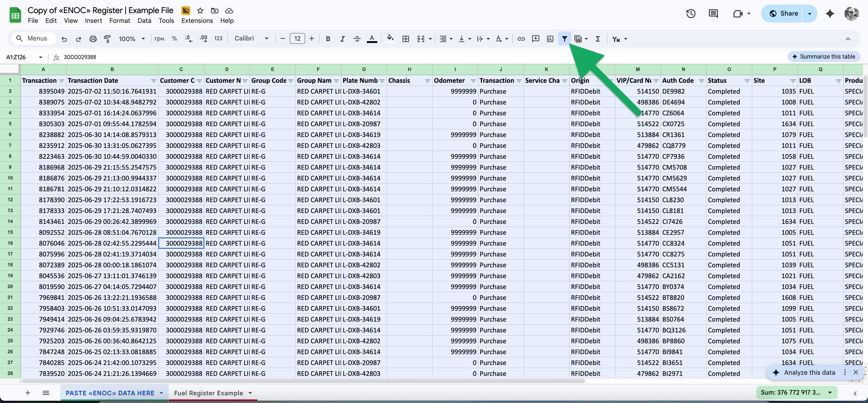868x403 pixels.
Task: Open filter for Auth Code column
Action: tap(701, 81)
